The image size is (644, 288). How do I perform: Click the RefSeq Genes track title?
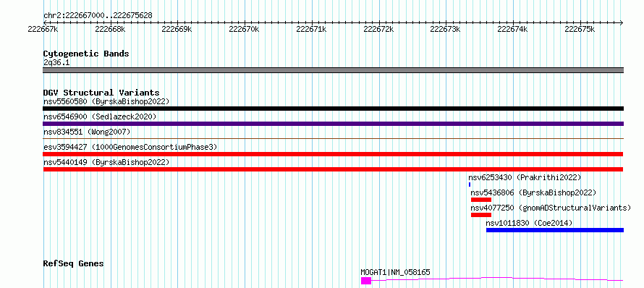[73, 263]
